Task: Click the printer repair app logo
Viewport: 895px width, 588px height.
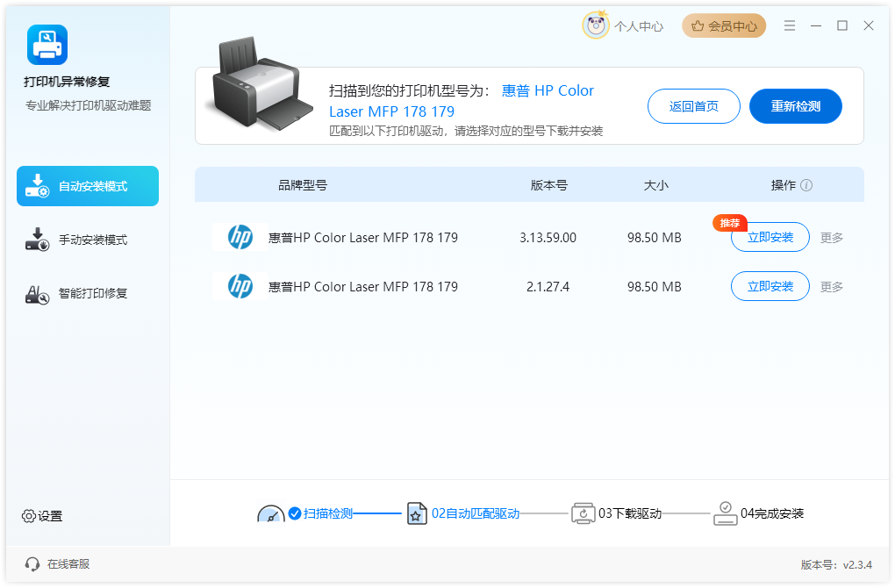Action: (x=47, y=45)
